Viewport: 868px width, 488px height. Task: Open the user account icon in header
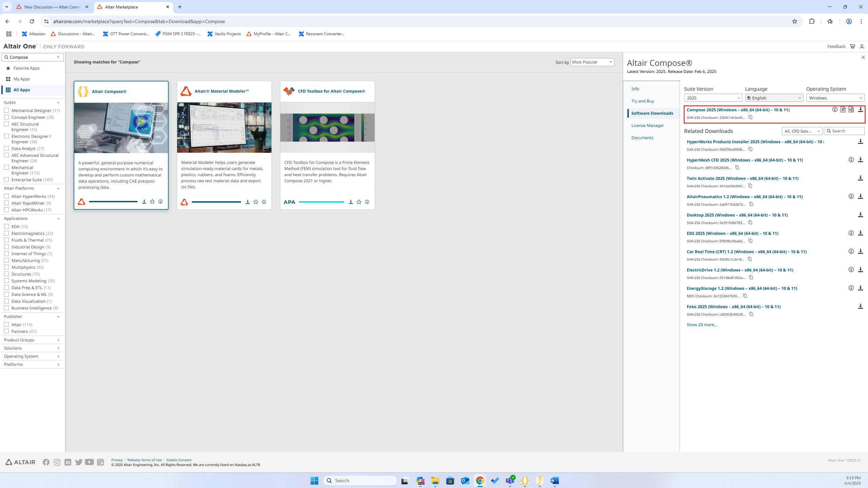pyautogui.click(x=862, y=46)
